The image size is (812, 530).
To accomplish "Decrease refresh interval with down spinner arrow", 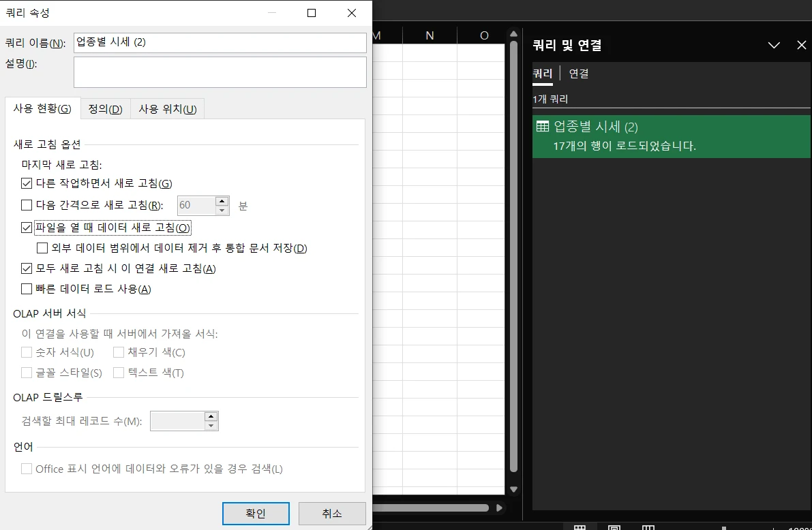I will tap(222, 208).
